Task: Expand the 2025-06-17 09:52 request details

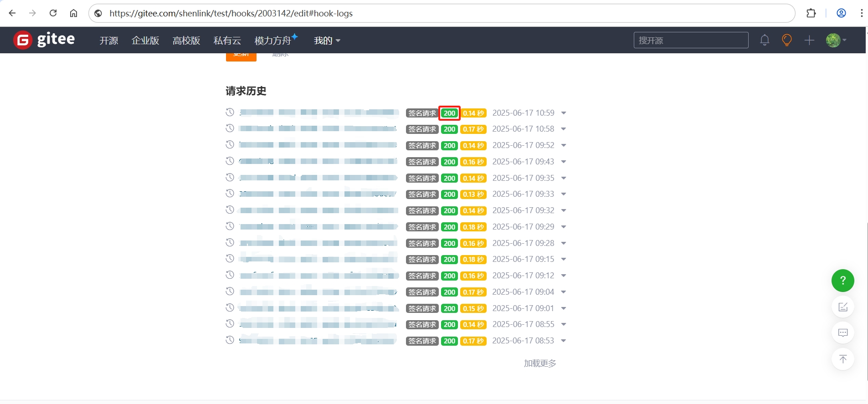Action: point(564,146)
